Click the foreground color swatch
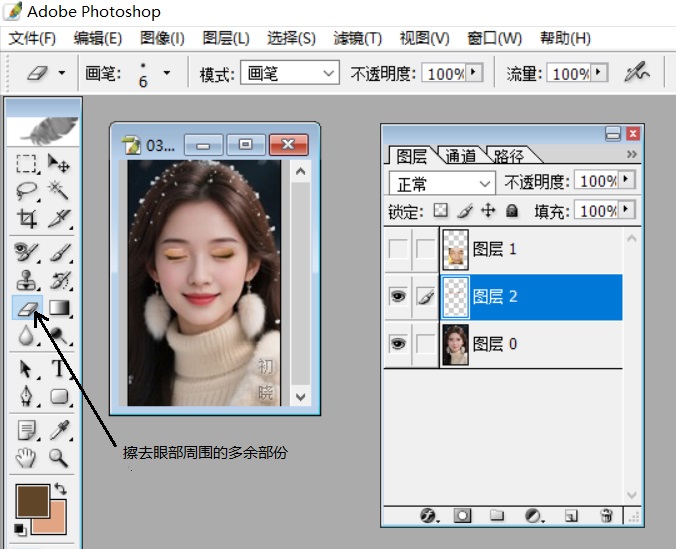Image resolution: width=676 pixels, height=549 pixels. coord(32,501)
